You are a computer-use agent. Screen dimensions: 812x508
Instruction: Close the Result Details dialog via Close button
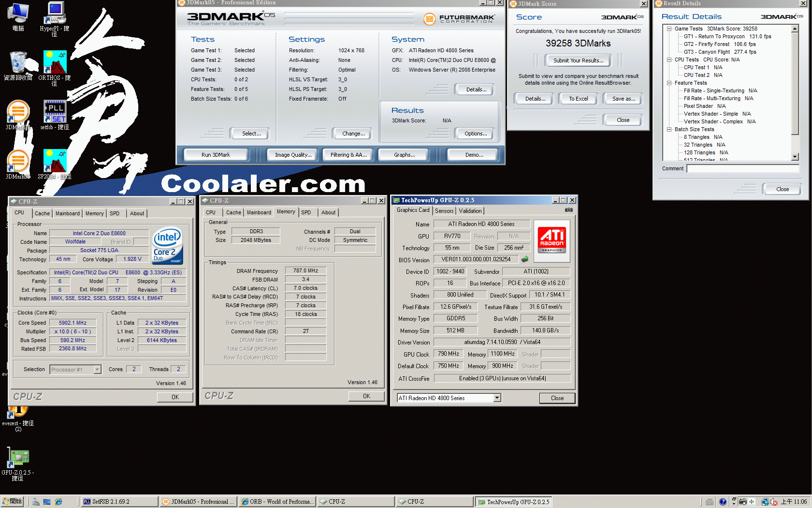pos(782,189)
